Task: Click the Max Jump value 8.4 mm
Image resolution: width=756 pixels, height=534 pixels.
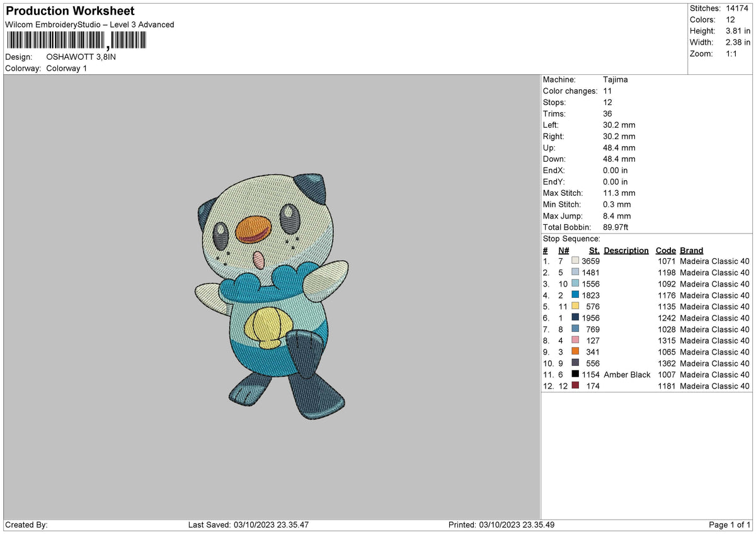Action: coord(617,215)
